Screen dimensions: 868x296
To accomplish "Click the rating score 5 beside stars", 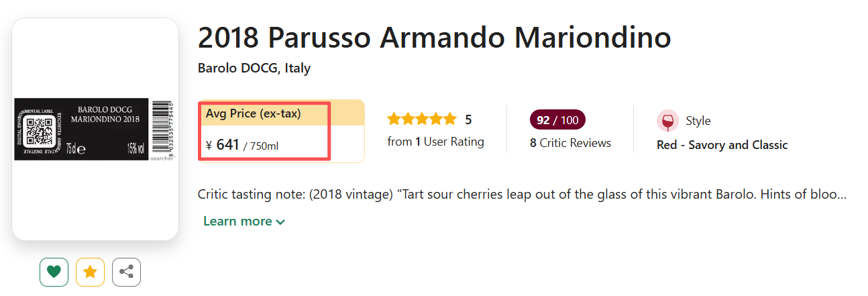I will (468, 119).
